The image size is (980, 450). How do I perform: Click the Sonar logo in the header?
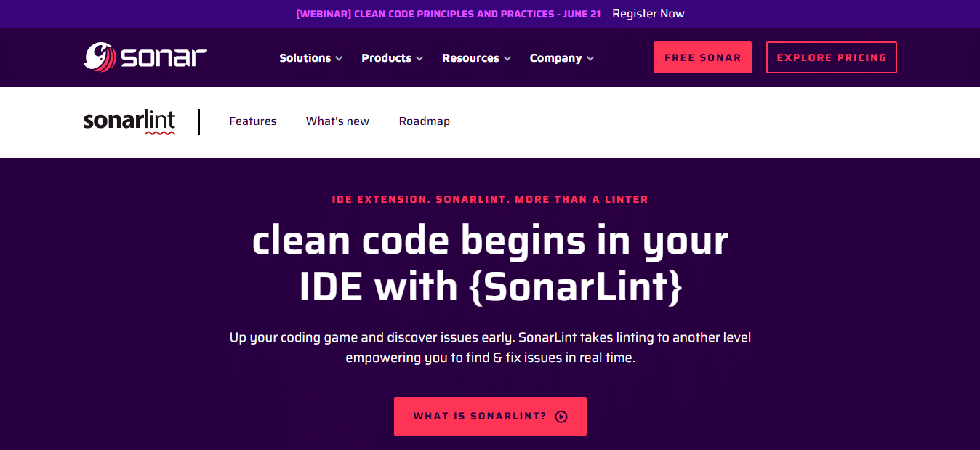[145, 57]
